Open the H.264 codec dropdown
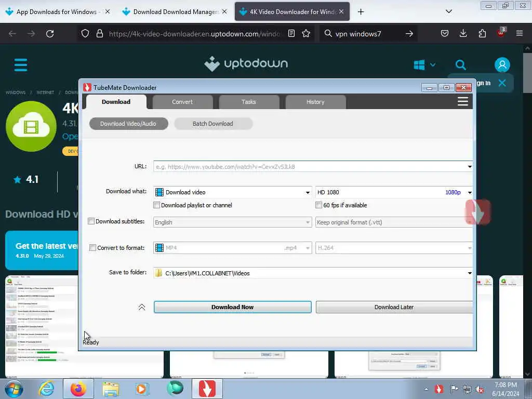532x399 pixels. pyautogui.click(x=394, y=248)
